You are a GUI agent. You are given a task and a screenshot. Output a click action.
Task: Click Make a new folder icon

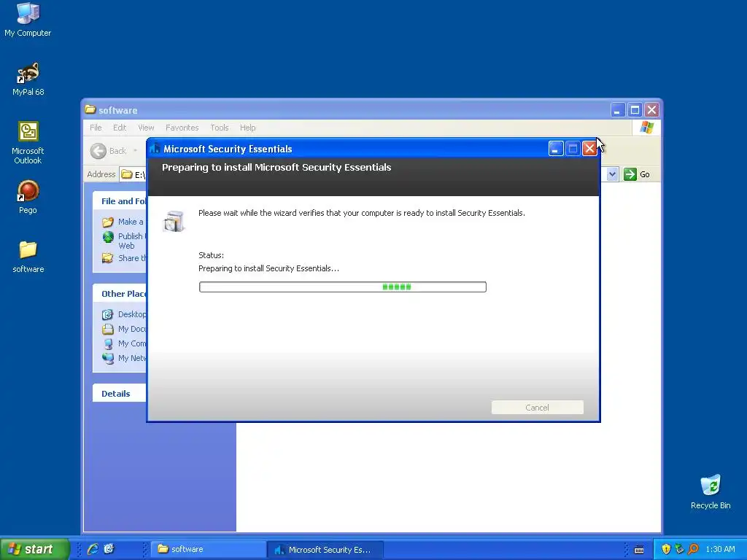coord(108,222)
